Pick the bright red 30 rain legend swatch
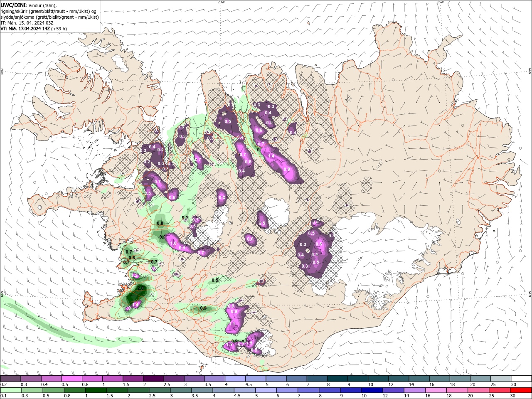The width and height of the screenshot is (532, 399). coord(520,390)
